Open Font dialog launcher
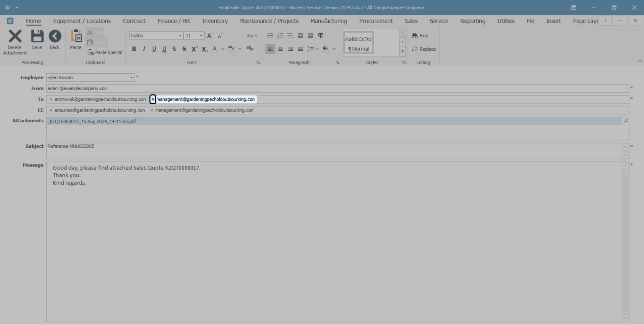Image resolution: width=644 pixels, height=324 pixels. click(258, 63)
